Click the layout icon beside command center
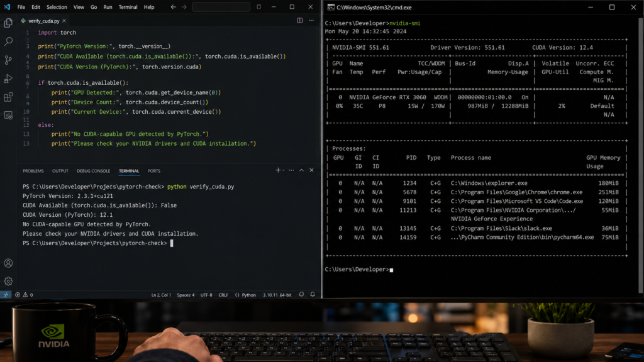Viewport: 644px width, 362px height. 258,7
